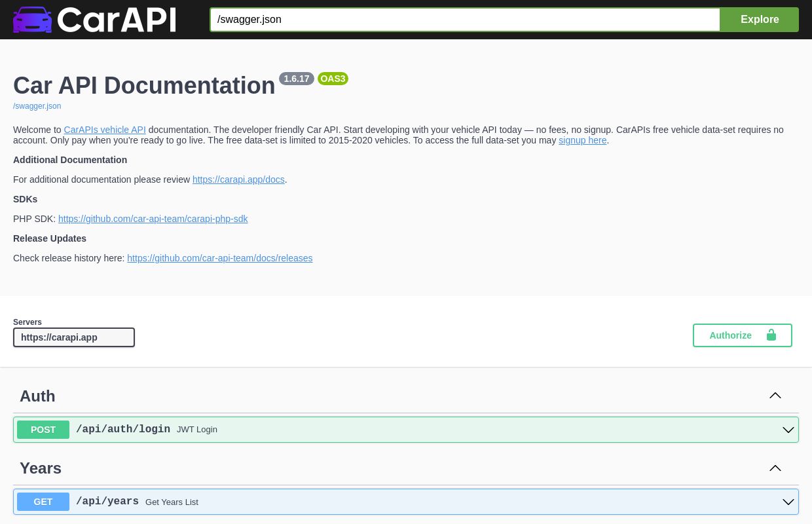This screenshot has width=812, height=524.
Task: Open the CarAPIs vehicle API link
Action: pyautogui.click(x=105, y=130)
